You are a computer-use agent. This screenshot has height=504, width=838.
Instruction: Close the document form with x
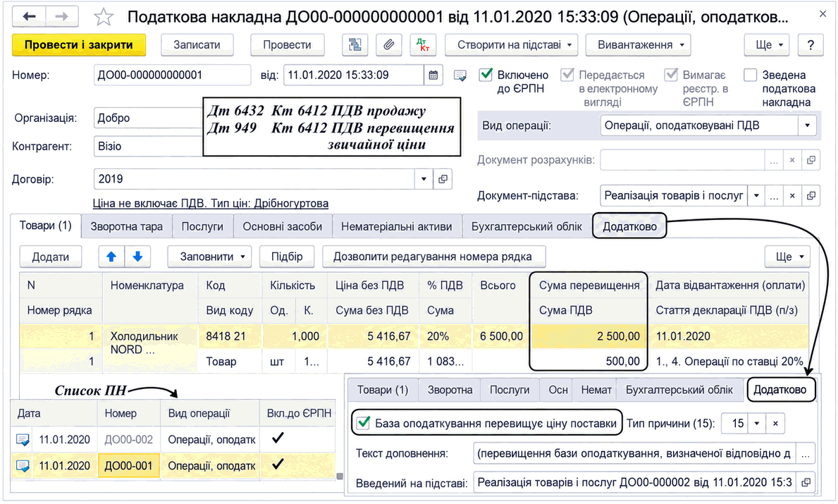coord(823,14)
